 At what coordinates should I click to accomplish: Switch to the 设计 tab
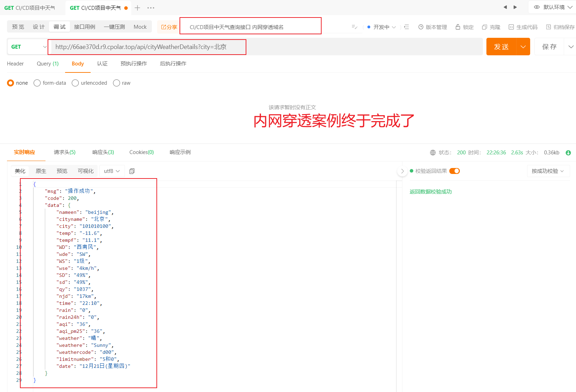click(x=39, y=27)
